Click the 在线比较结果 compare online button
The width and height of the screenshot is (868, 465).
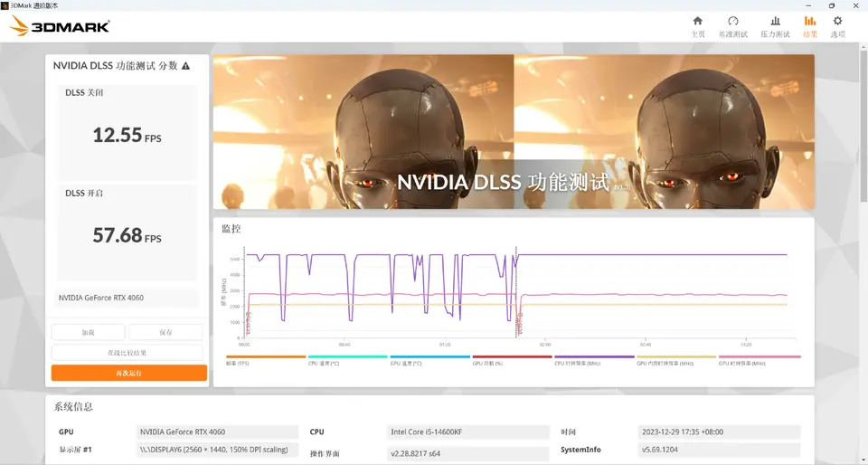click(x=127, y=353)
